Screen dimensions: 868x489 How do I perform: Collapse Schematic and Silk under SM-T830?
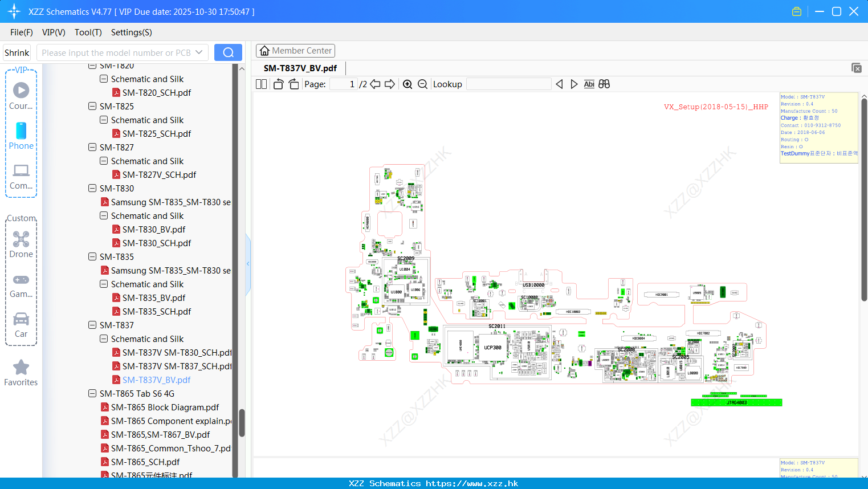(x=104, y=215)
